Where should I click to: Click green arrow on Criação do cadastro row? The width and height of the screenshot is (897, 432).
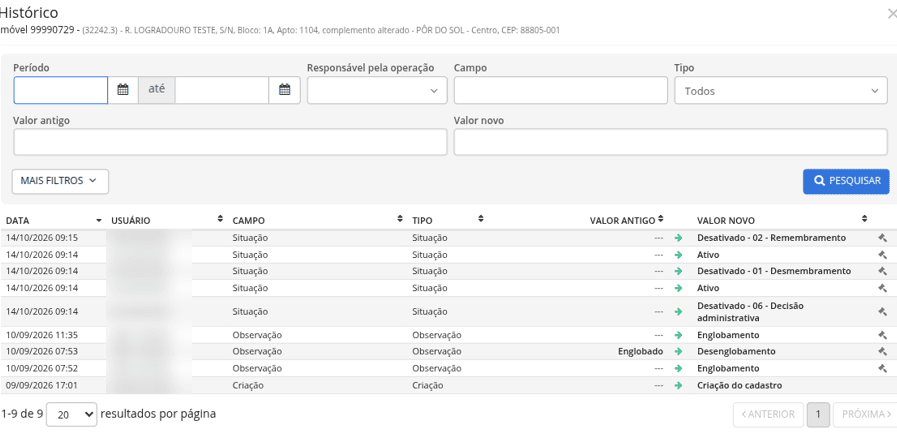click(678, 386)
